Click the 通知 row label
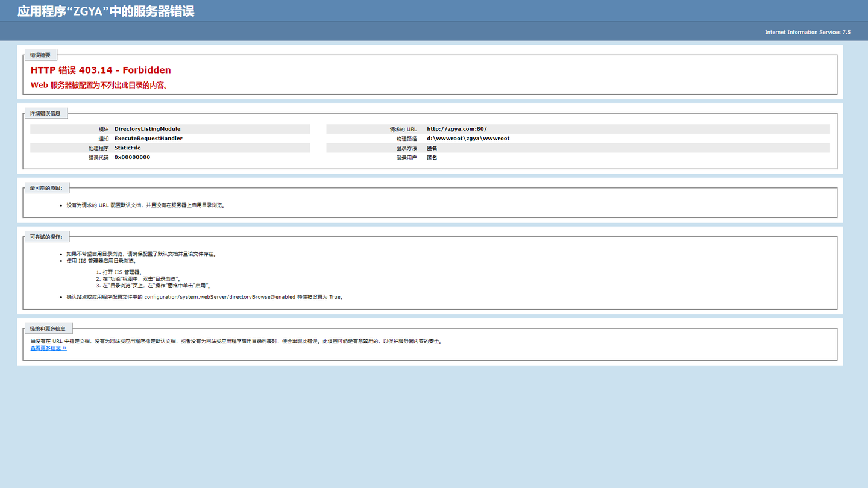The image size is (868, 488). coord(104,139)
